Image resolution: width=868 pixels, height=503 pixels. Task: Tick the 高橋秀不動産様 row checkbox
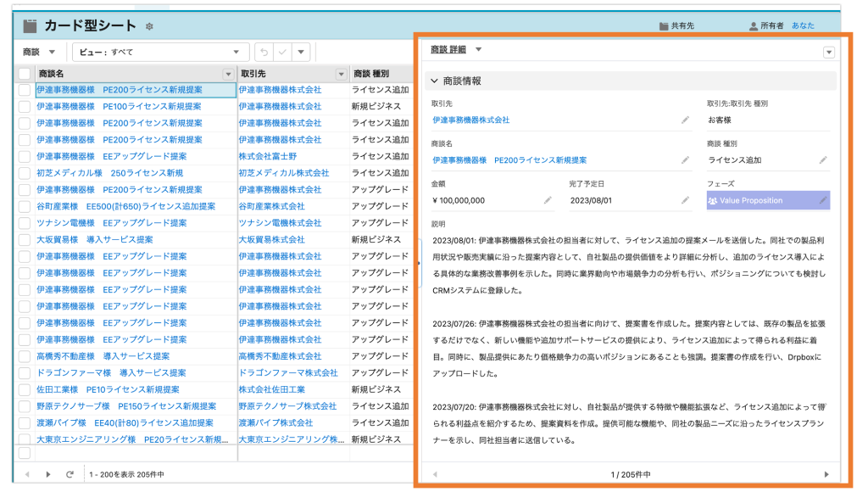[25, 356]
